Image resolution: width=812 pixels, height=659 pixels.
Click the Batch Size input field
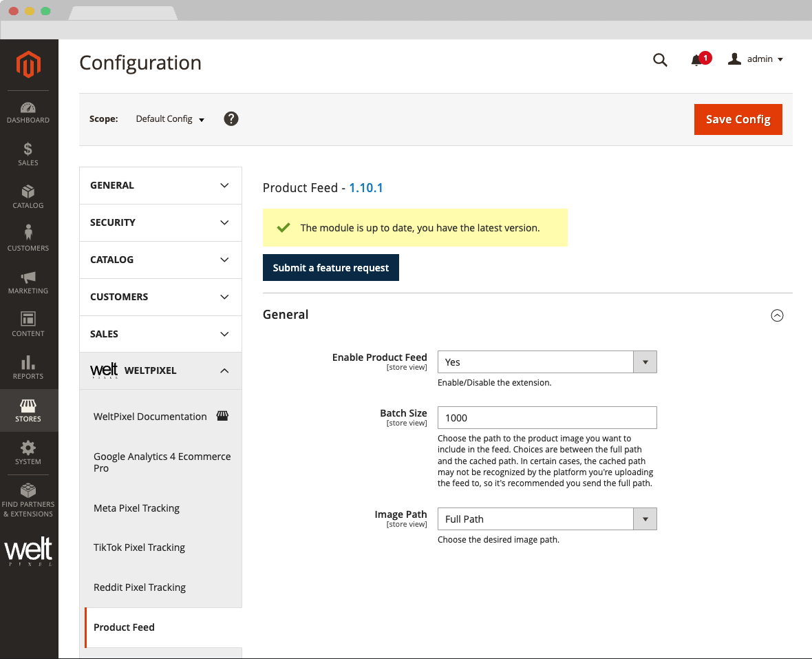click(547, 418)
